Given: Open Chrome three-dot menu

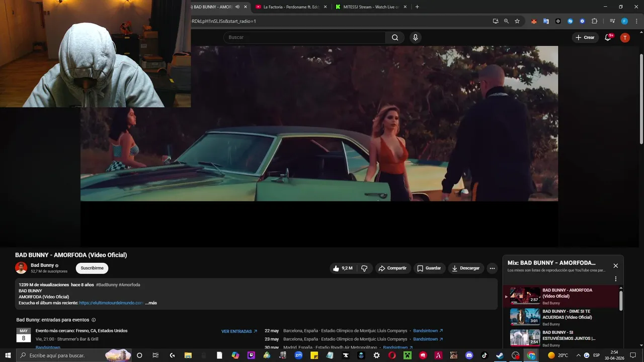Looking at the screenshot, I should click(636, 21).
